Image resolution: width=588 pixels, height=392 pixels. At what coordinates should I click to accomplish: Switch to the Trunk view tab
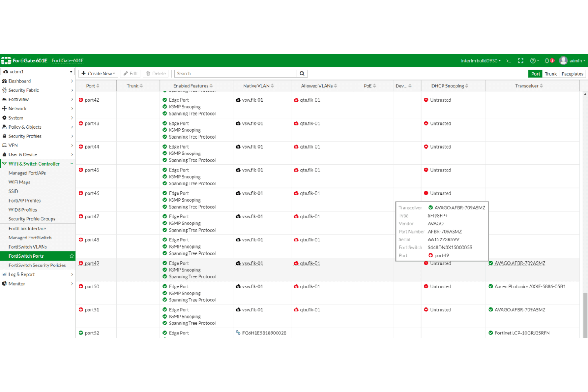[551, 74]
